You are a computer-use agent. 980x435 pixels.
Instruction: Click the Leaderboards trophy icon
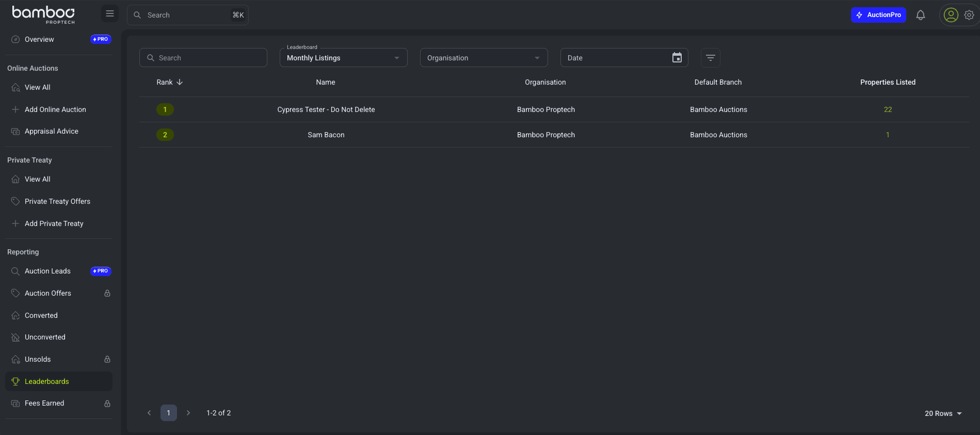click(15, 381)
